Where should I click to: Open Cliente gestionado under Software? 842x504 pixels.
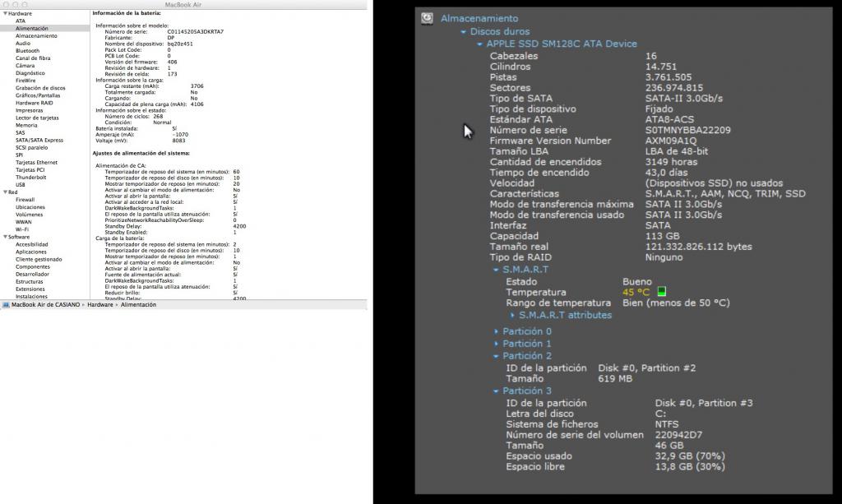tap(39, 260)
